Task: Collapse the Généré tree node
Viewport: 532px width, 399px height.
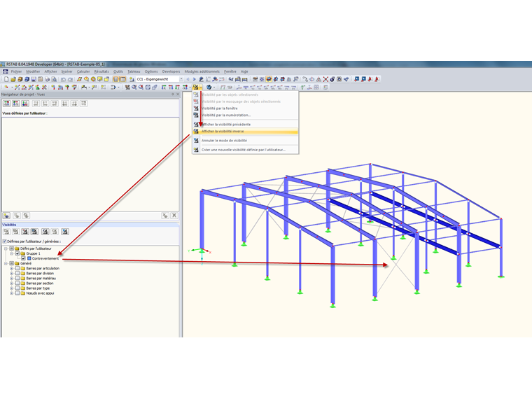Action: (x=6, y=263)
